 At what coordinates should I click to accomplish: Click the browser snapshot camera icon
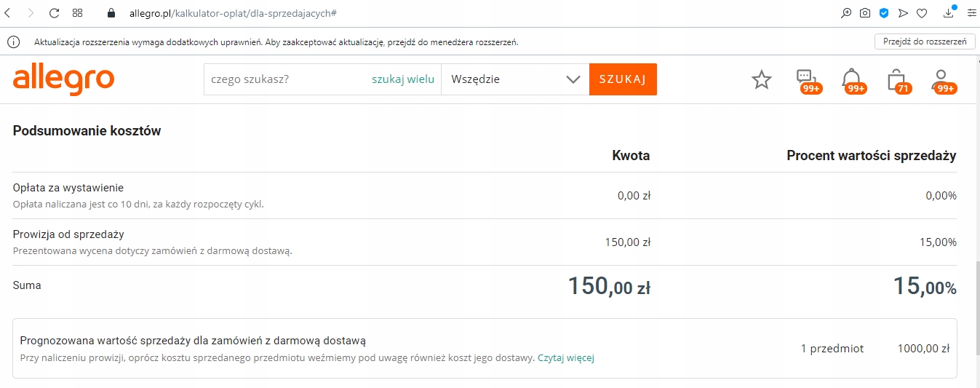click(865, 13)
